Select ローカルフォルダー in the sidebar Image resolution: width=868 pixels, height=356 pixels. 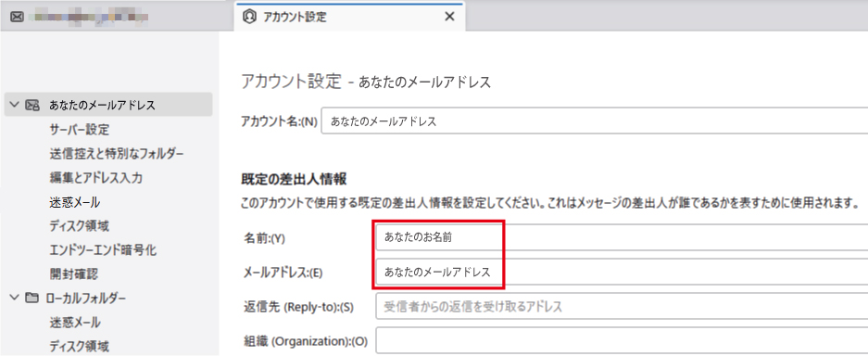tap(87, 298)
